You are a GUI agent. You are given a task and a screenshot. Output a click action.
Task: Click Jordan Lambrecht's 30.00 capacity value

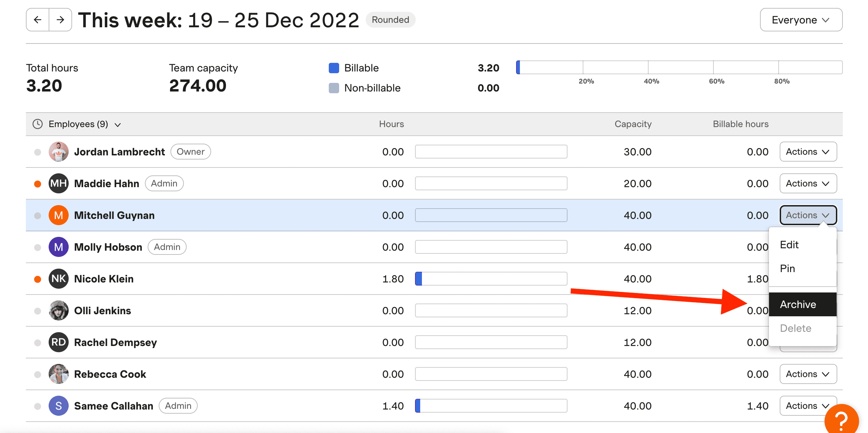pos(638,152)
